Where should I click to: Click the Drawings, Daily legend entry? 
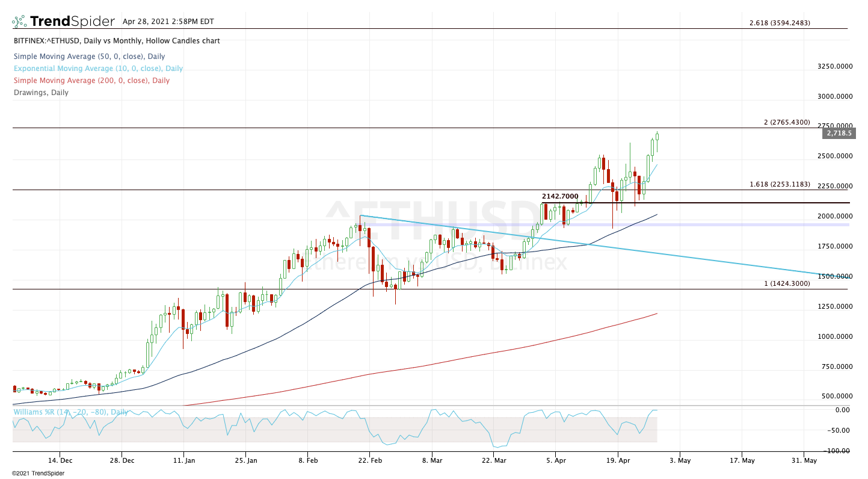41,92
